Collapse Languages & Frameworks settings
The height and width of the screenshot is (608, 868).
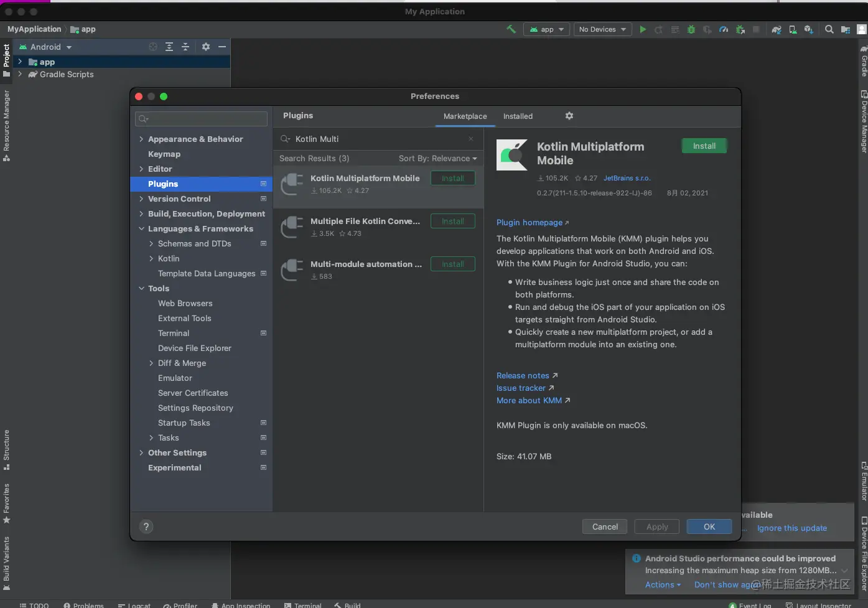point(141,228)
